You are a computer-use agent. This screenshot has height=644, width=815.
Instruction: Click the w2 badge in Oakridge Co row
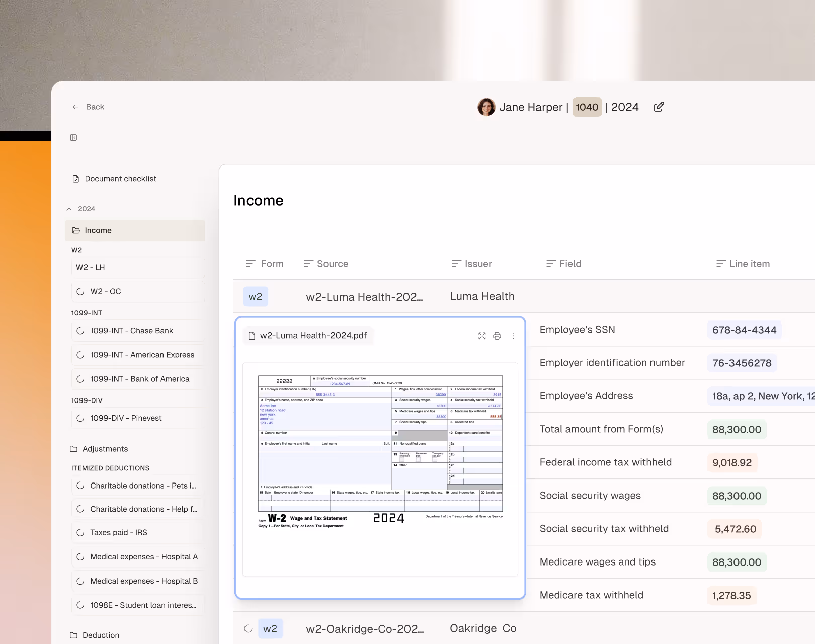[270, 629]
